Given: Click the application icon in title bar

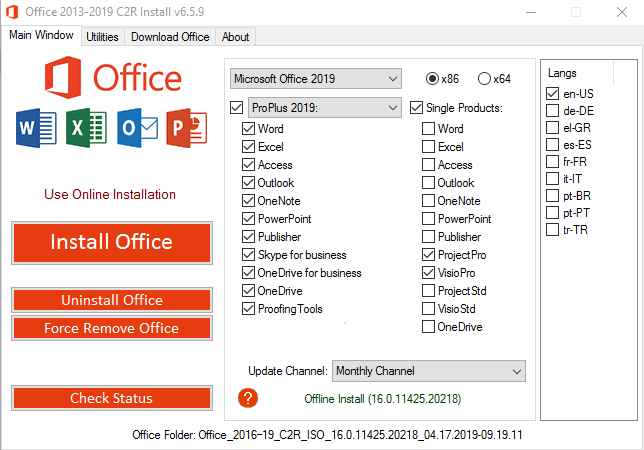Looking at the screenshot, I should click(11, 12).
